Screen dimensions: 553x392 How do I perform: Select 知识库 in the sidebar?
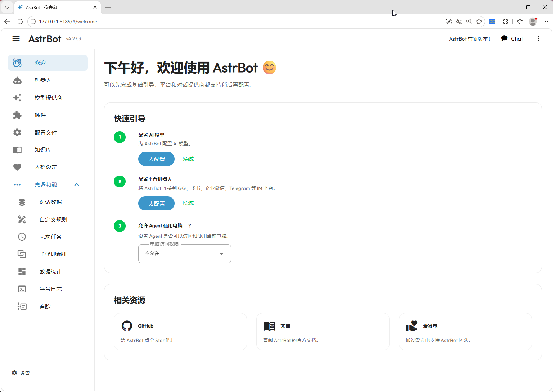[48, 150]
